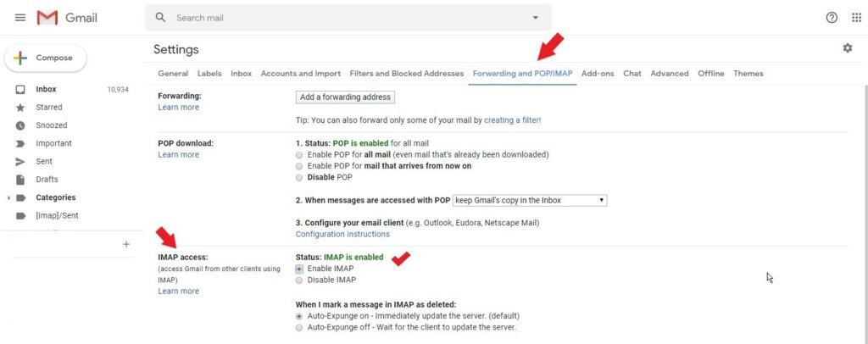Click Add a forwarding address button

(x=346, y=97)
